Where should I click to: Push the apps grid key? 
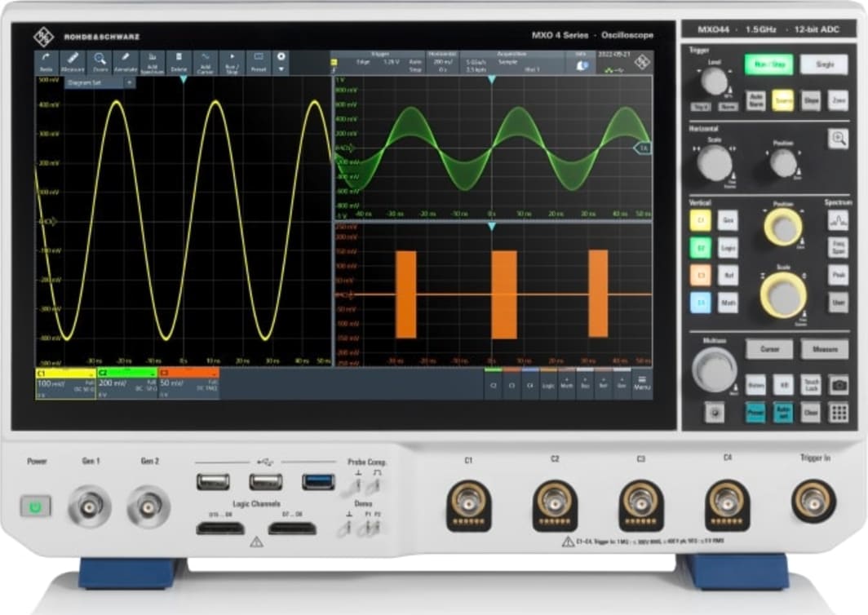[x=838, y=413]
